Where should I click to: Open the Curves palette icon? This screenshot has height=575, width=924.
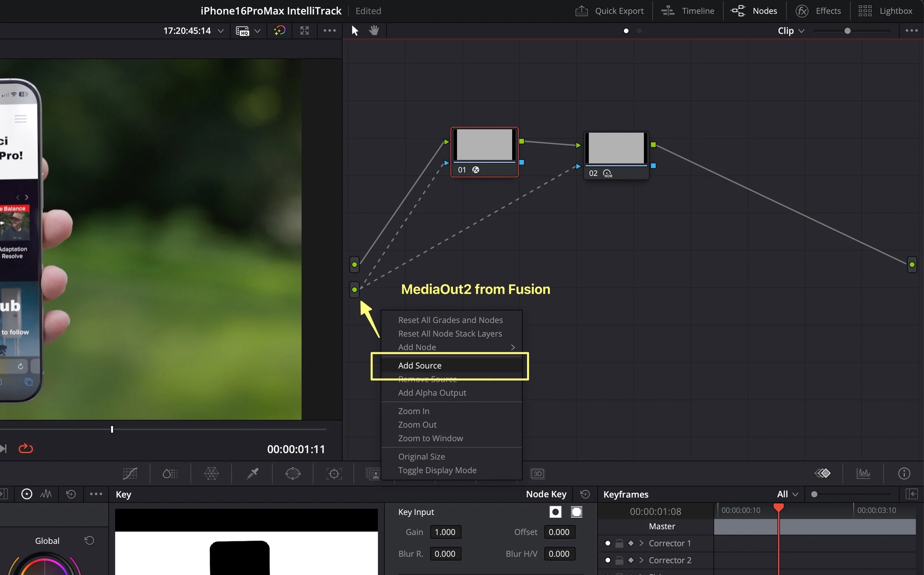(x=130, y=473)
